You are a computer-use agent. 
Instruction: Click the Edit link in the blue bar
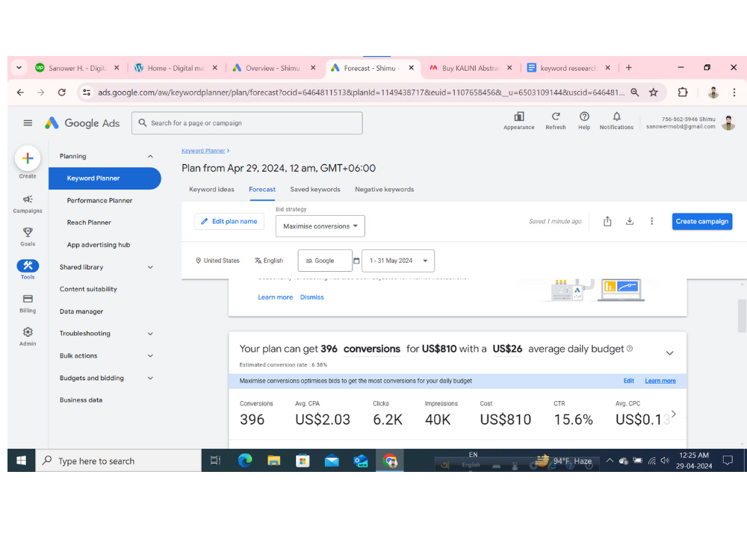(628, 381)
